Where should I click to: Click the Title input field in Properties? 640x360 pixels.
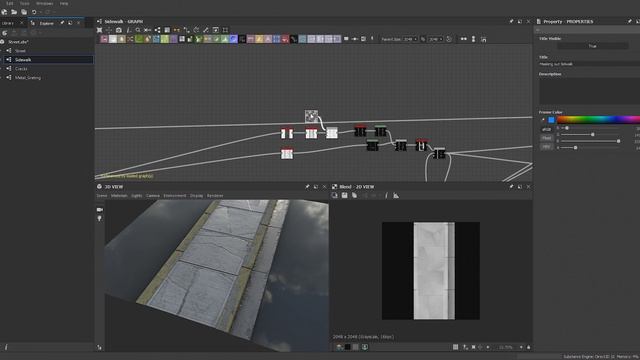coord(589,64)
